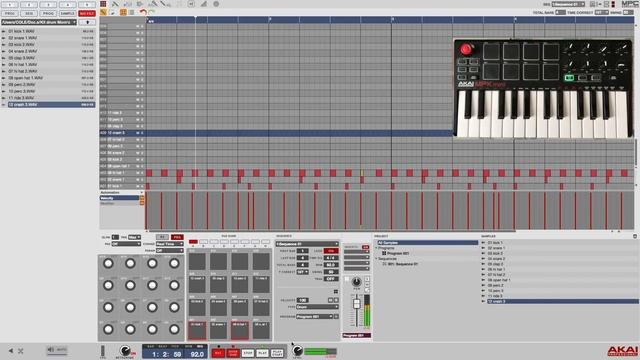Click the STOP transport button

[x=248, y=353]
